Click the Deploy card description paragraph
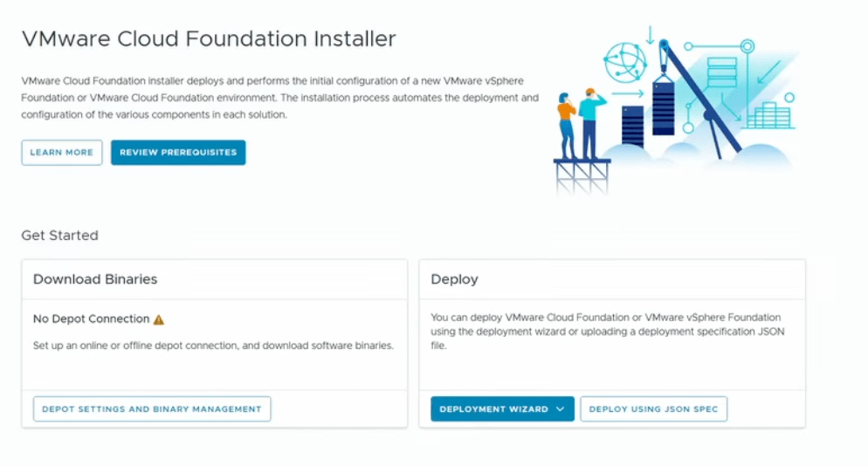 605,331
